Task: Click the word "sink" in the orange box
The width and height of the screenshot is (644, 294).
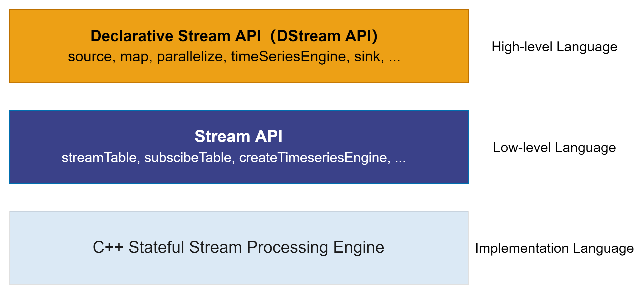Action: click(x=367, y=57)
